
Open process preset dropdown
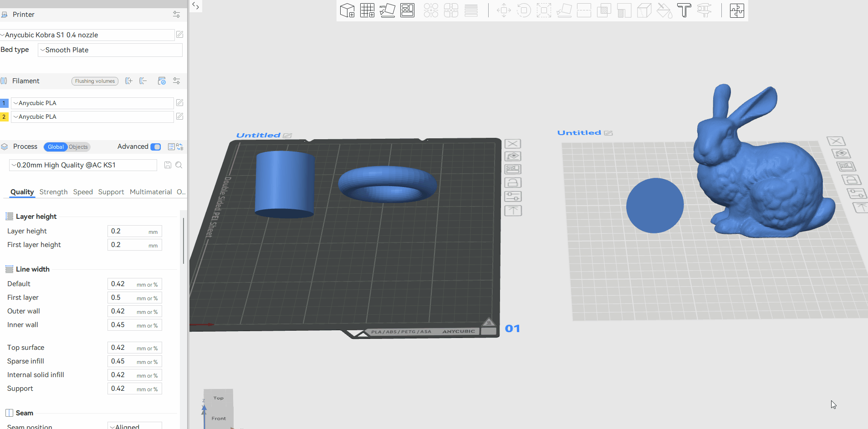click(x=83, y=165)
